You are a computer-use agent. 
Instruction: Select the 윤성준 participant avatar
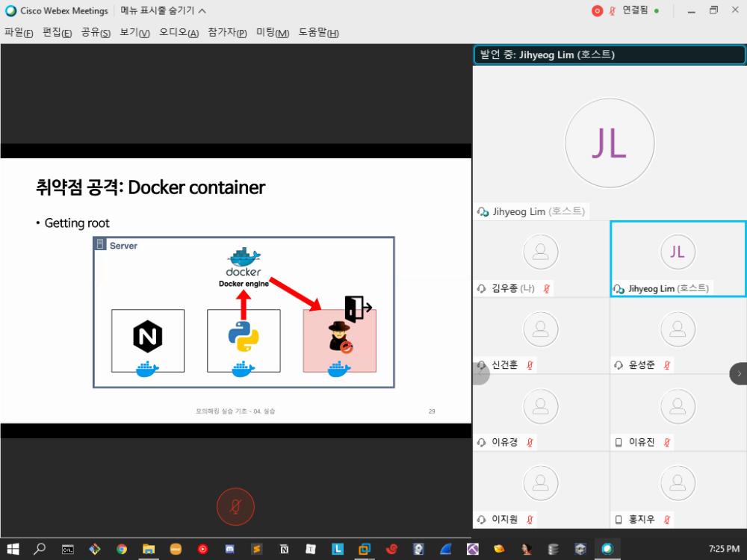pyautogui.click(x=678, y=329)
